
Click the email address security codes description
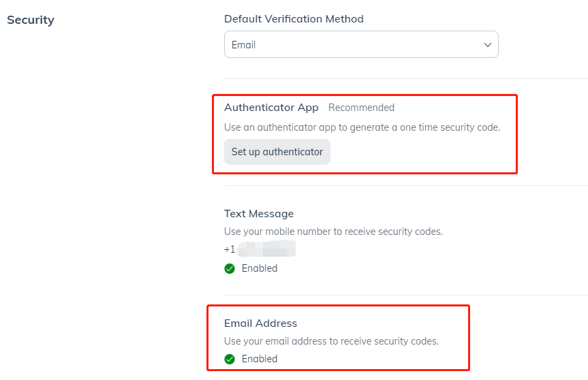coord(332,341)
